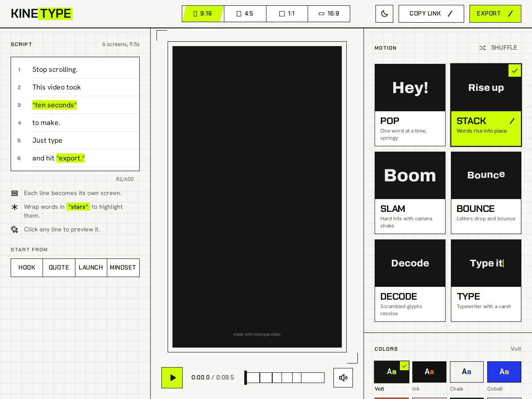
Task: Choose the SLAM motion style
Action: [410, 193]
